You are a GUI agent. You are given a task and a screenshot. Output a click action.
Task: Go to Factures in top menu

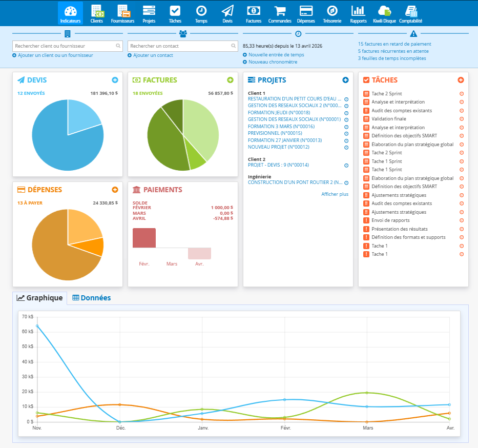(x=254, y=14)
